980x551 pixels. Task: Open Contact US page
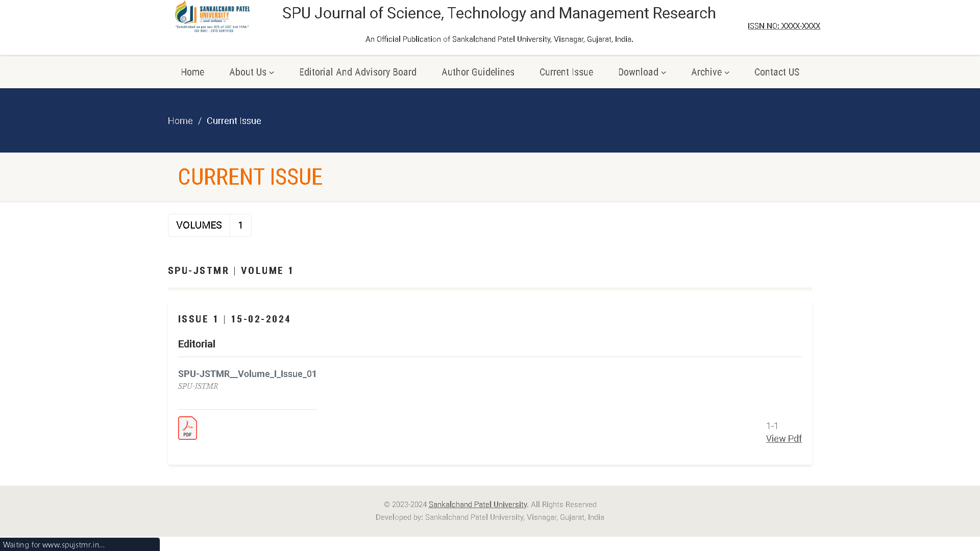tap(776, 72)
